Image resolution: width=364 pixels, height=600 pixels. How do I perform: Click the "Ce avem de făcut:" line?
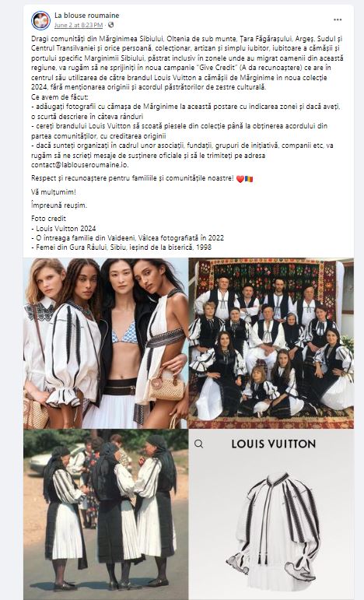pyautogui.click(x=60, y=97)
